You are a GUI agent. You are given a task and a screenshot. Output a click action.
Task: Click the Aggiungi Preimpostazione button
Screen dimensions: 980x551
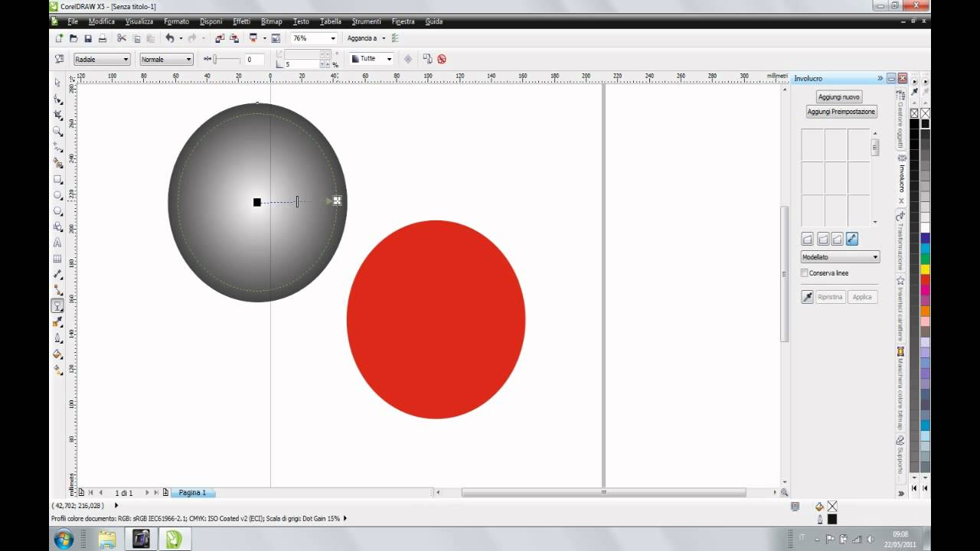[841, 112]
